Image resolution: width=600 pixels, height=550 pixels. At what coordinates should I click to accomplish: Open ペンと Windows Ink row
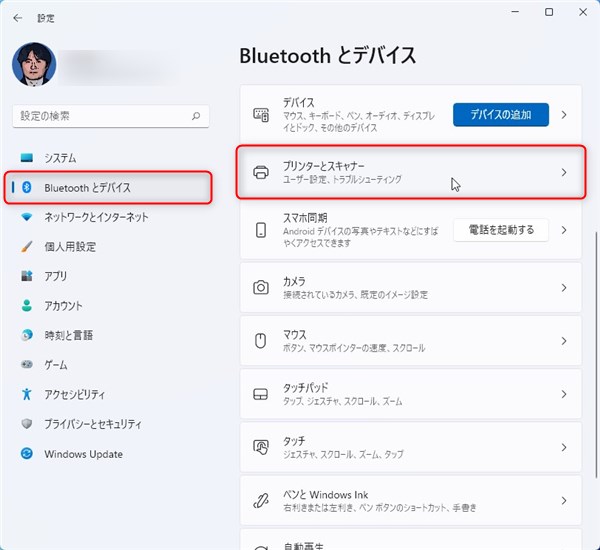click(411, 500)
